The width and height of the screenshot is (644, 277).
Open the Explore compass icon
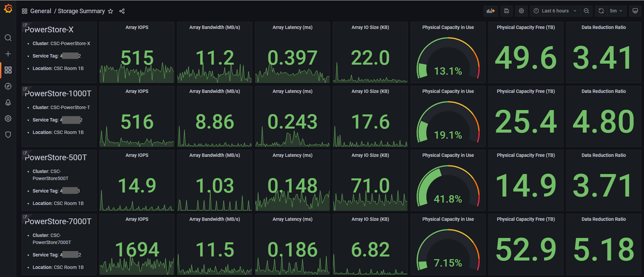(8, 86)
